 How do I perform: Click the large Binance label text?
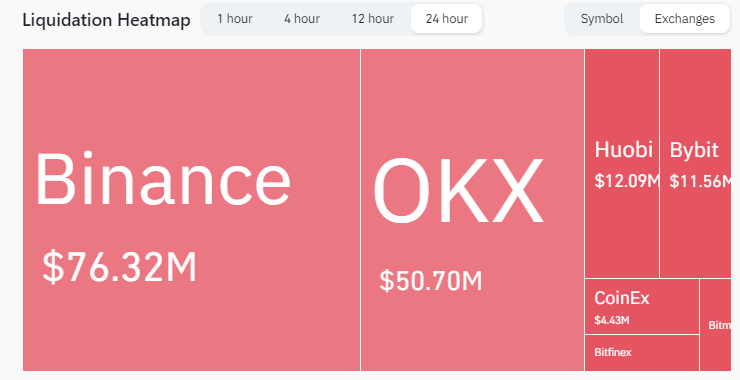click(163, 179)
